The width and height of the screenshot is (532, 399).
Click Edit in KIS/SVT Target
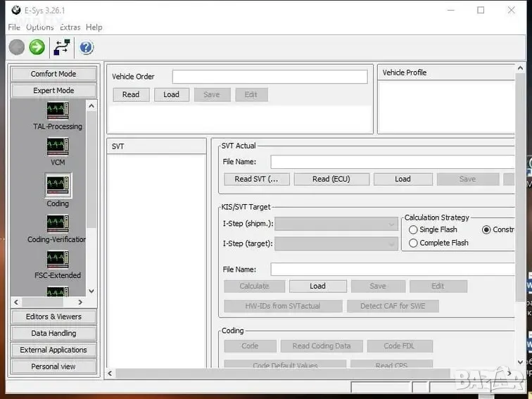(x=438, y=286)
